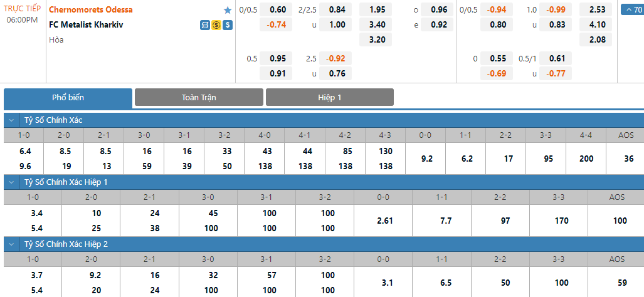This screenshot has height=297, width=644.
Task: Pick full-time 1-0 score odds 6.4
Action: tap(25, 152)
